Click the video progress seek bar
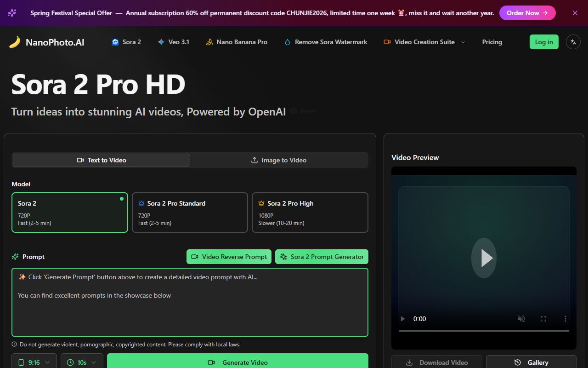 (x=483, y=331)
